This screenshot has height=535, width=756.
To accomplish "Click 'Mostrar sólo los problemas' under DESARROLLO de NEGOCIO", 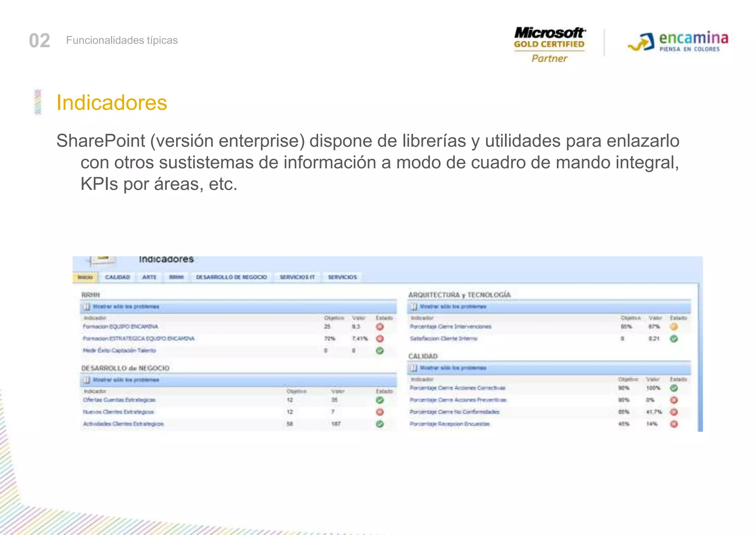I will pos(126,380).
